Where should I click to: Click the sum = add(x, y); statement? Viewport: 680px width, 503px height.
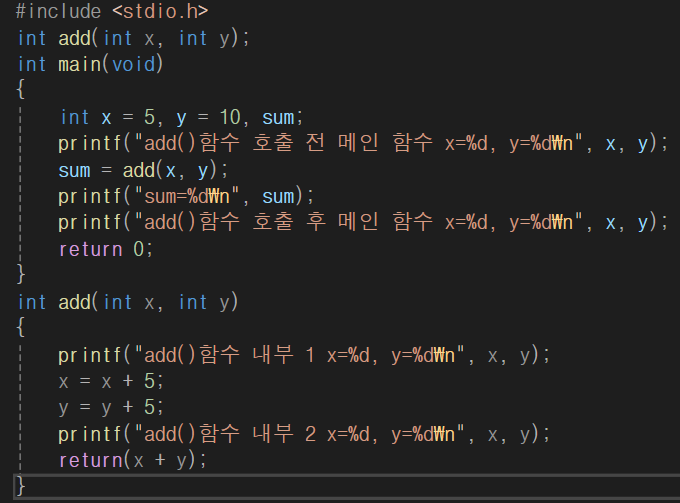[x=143, y=170]
